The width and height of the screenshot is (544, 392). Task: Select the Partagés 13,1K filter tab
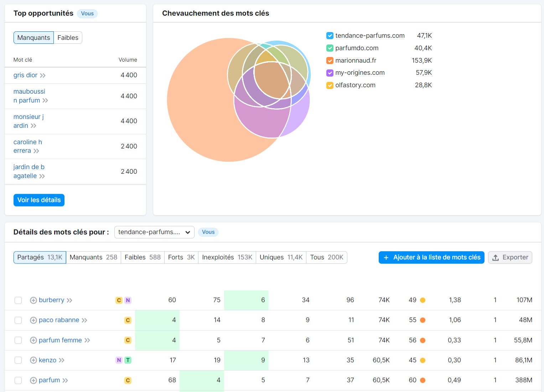40,257
